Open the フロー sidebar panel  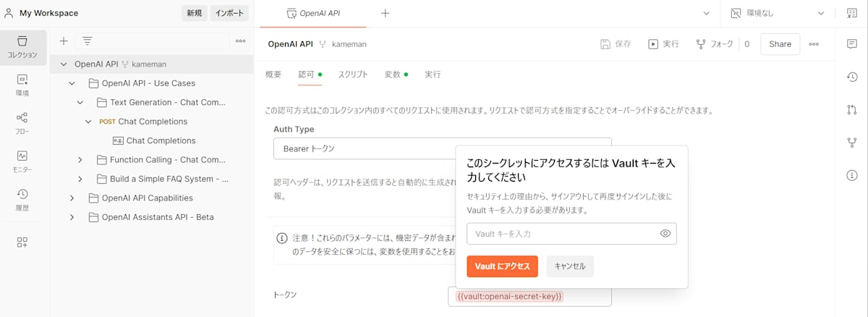pos(22,124)
